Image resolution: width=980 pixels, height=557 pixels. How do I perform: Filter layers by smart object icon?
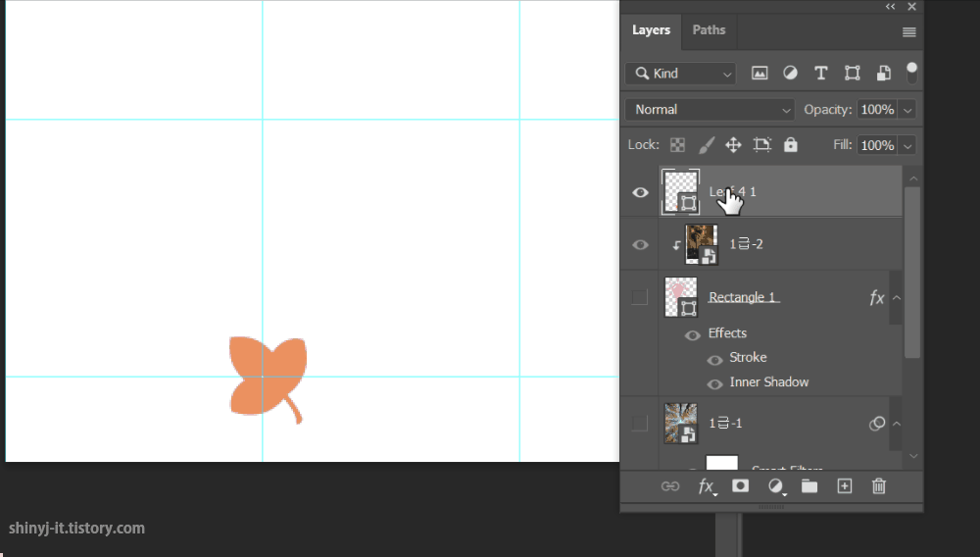point(883,74)
